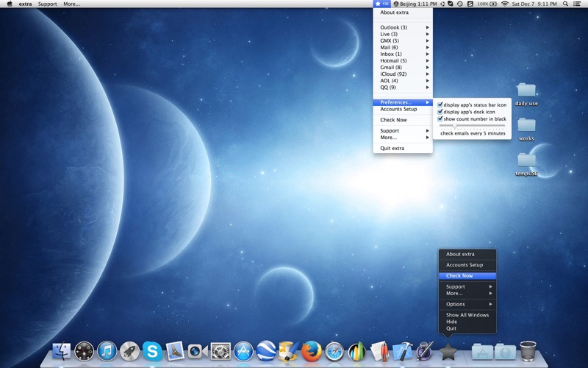Select the works folder on the desktop
This screenshot has height=368, width=588.
pos(526,130)
